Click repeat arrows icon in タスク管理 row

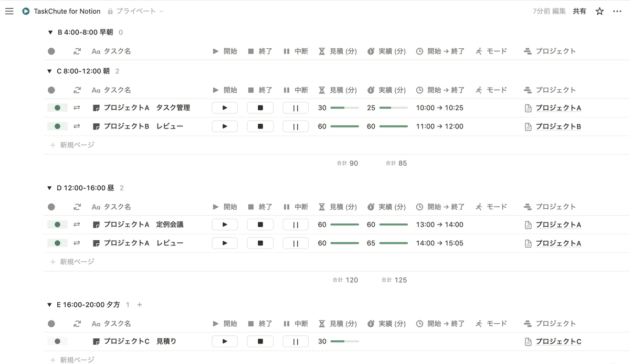coord(77,108)
